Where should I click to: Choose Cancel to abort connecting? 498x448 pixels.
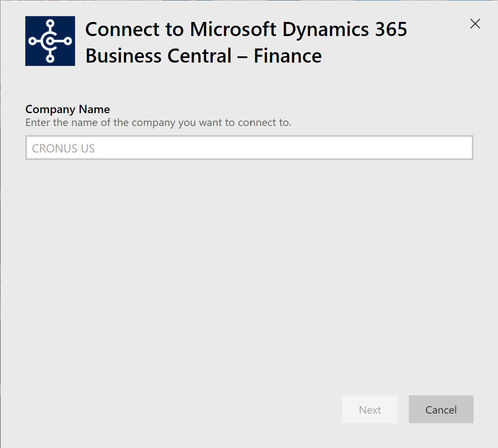(441, 409)
